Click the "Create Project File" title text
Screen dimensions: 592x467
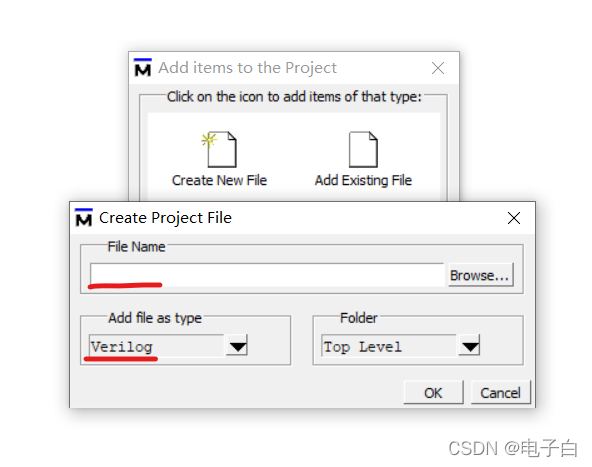pyautogui.click(x=165, y=218)
